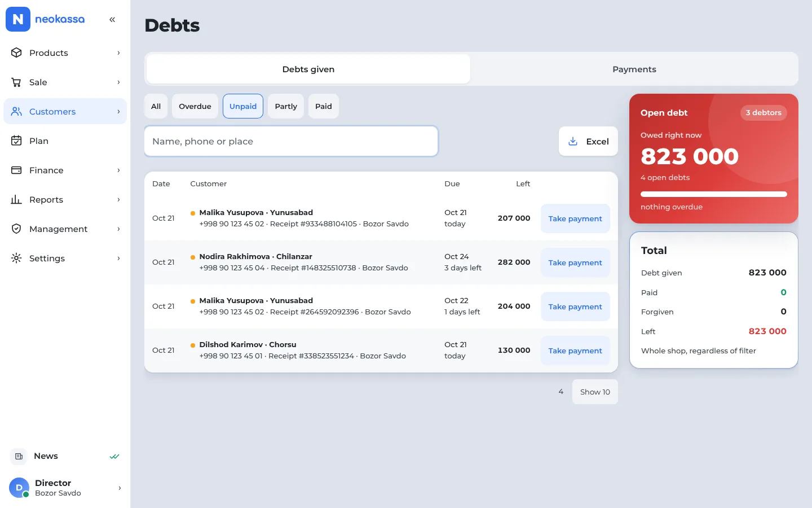Click the download icon on the Excel button

pyautogui.click(x=573, y=141)
